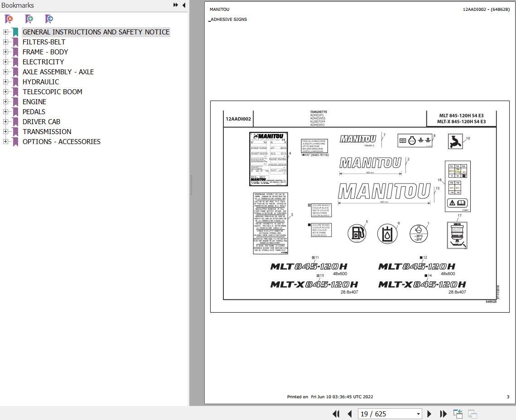Expand the ELECTRICITY bookmark node
The image size is (516, 420).
[x=5, y=62]
